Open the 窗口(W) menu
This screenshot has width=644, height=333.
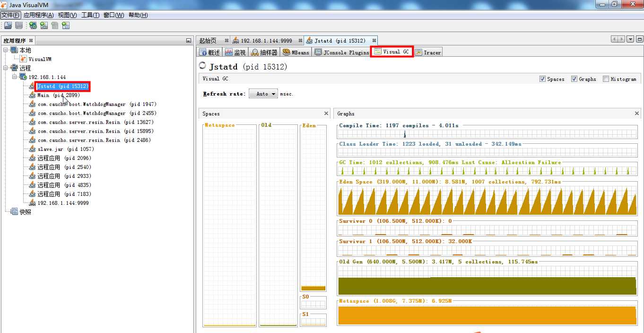pos(113,15)
